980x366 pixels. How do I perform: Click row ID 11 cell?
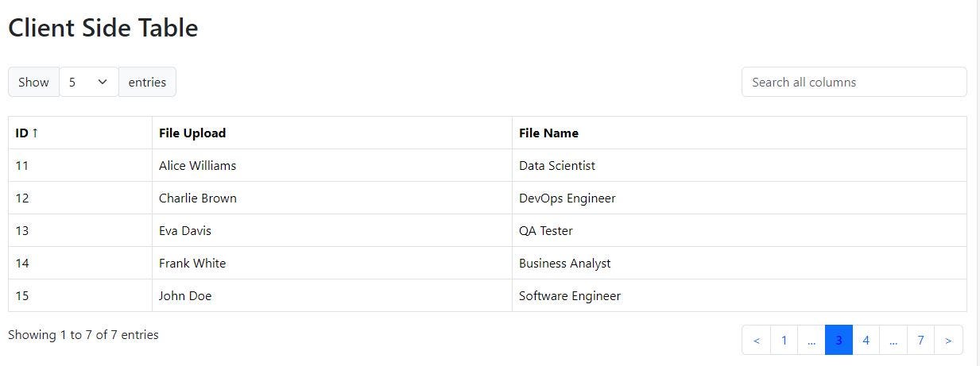click(x=22, y=166)
